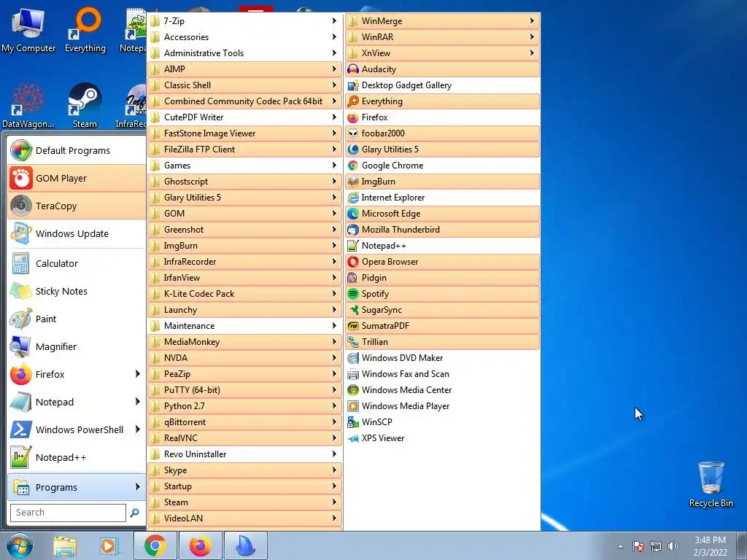Click the taskbar clock showing 3:48 PM
Image resolution: width=747 pixels, height=560 pixels.
pos(710,546)
